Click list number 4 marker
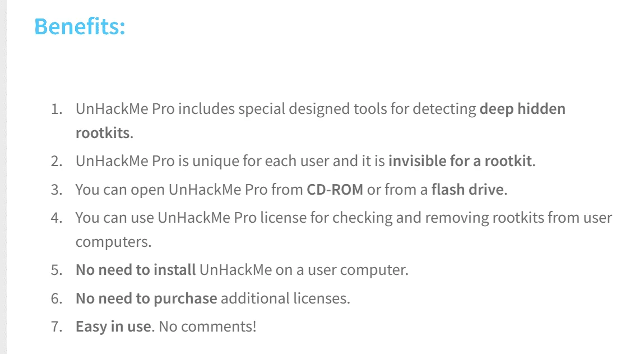The image size is (644, 354). coord(57,218)
